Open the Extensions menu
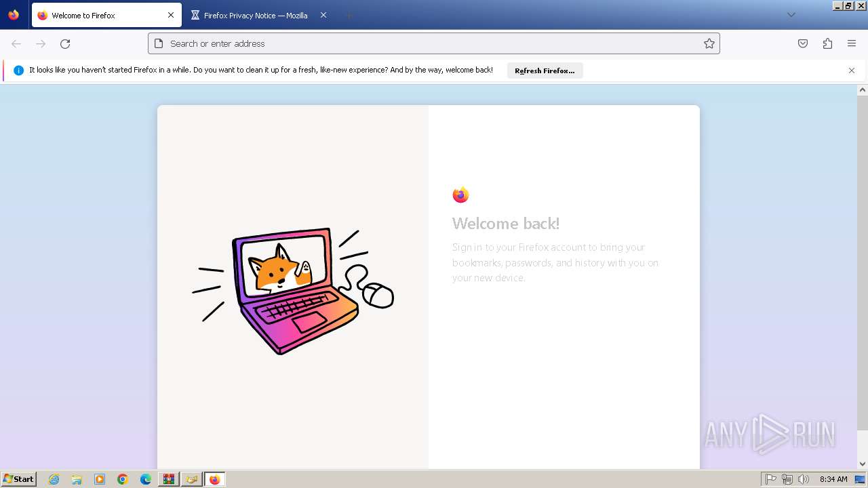The image size is (868, 488). pos(827,43)
